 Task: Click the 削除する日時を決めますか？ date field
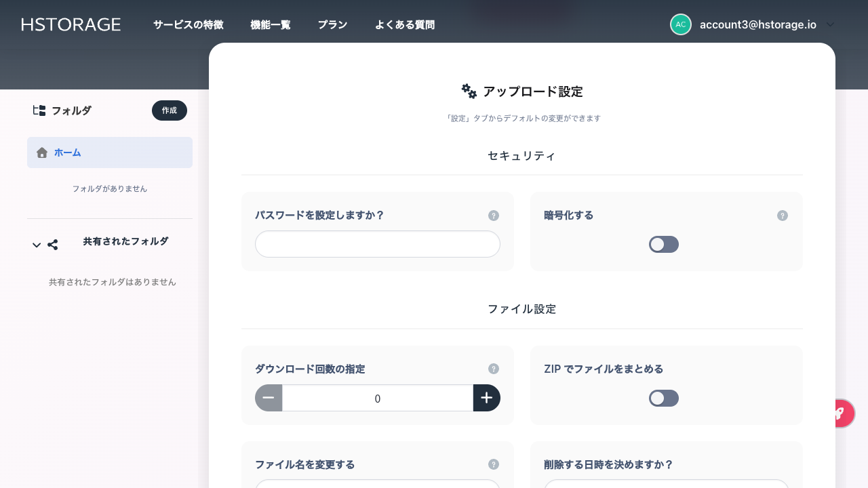[x=667, y=484]
